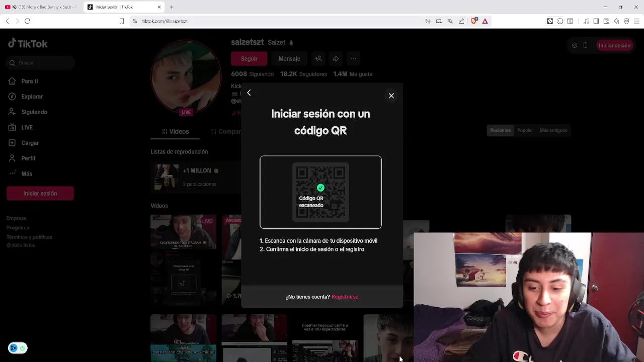Select the Popular sort option

(525, 130)
